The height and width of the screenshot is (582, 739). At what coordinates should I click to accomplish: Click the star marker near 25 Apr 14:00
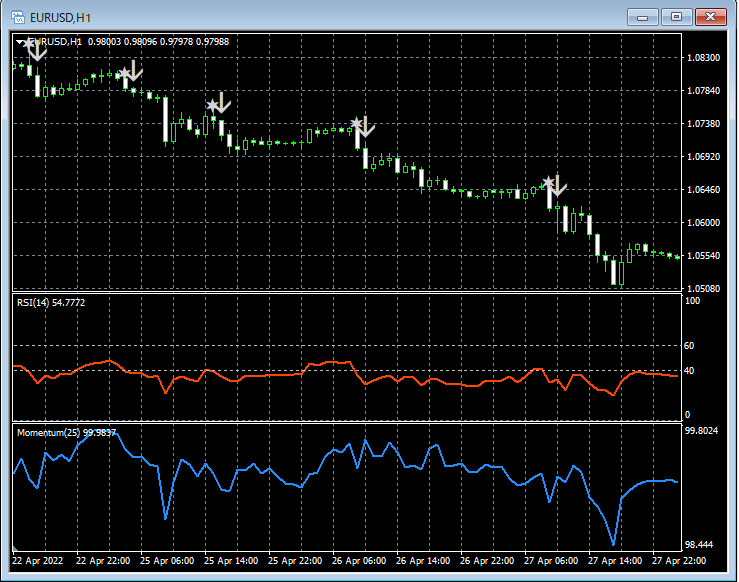213,105
